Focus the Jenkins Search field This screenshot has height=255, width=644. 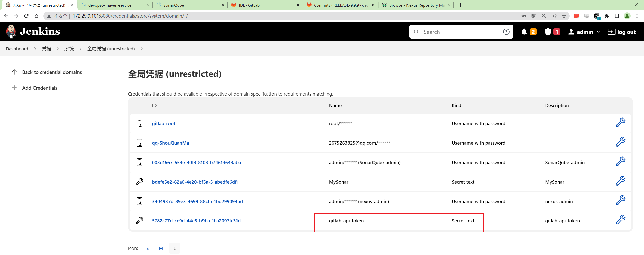pos(461,32)
